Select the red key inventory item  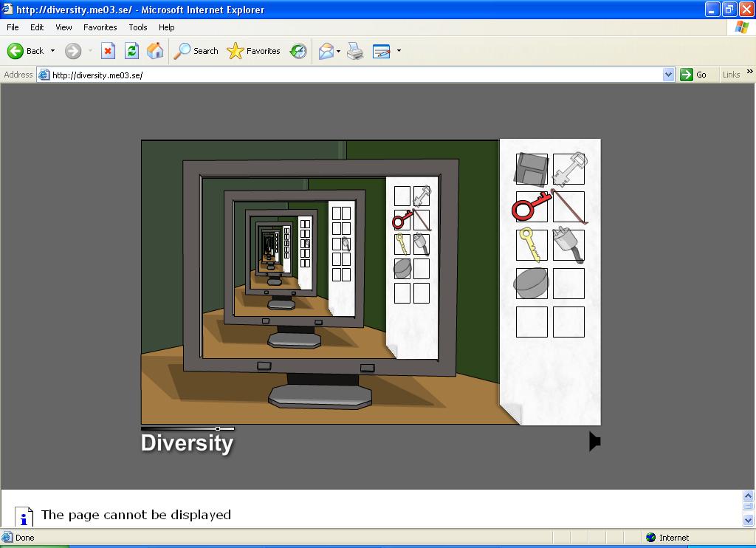click(532, 207)
